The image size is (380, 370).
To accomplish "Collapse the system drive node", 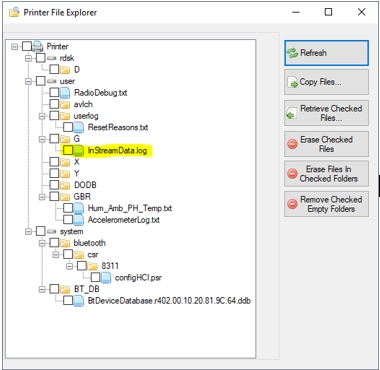I will [28, 231].
